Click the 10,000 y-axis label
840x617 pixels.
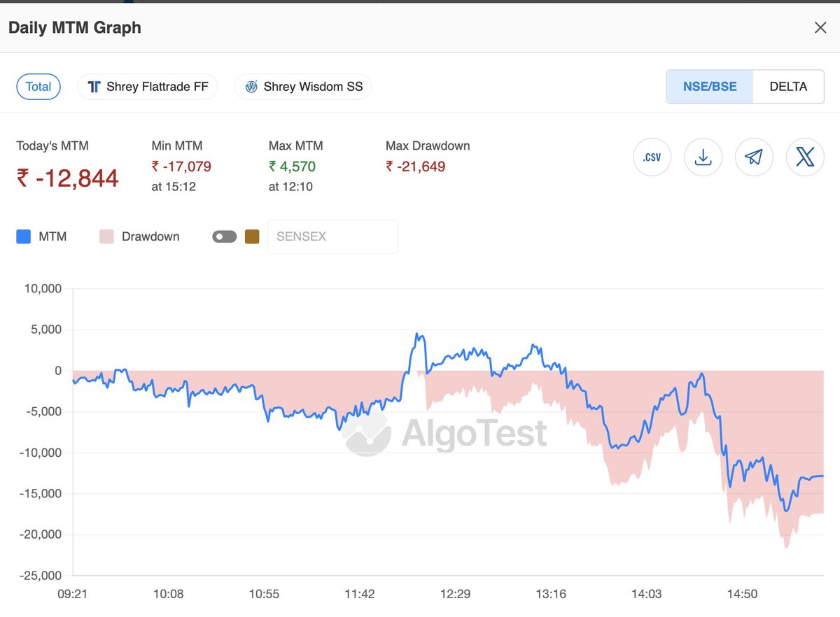pos(43,289)
